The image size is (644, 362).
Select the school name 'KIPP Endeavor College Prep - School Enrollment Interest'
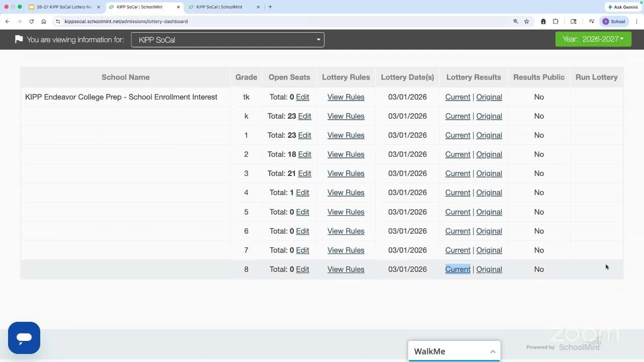[121, 97]
